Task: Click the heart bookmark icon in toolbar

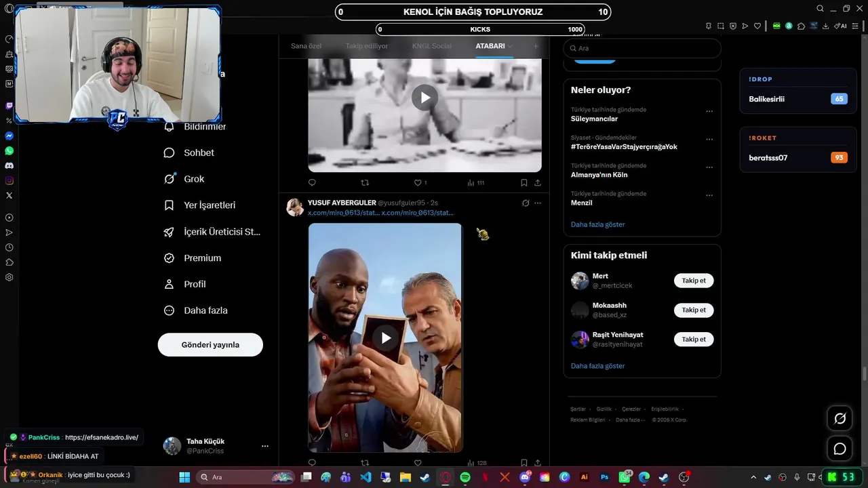Action: point(758,26)
